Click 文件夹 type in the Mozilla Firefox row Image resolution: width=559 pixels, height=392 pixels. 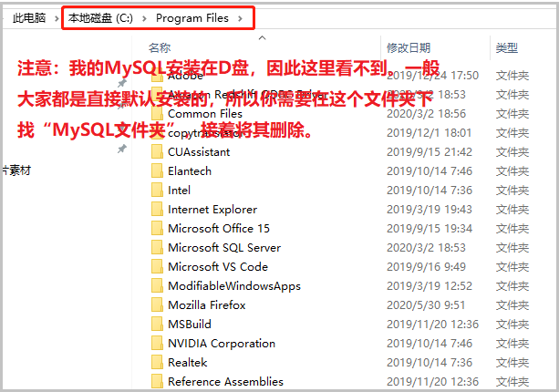(x=512, y=305)
